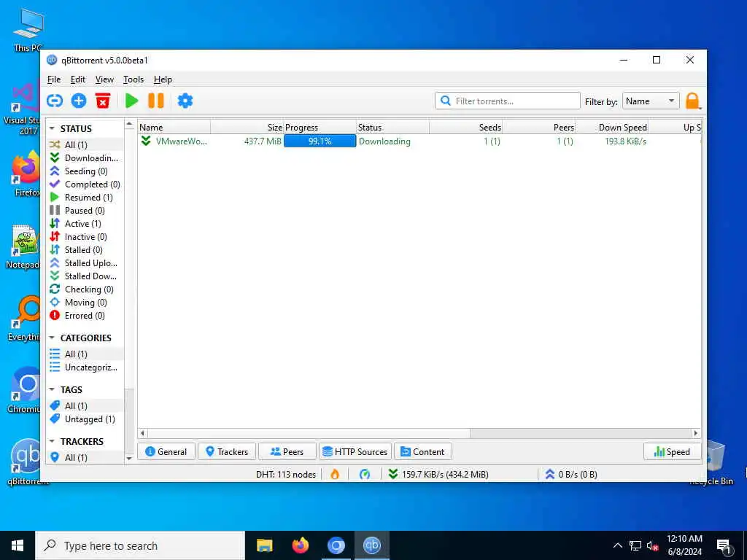Image resolution: width=747 pixels, height=560 pixels.
Task: Select the Seeding (0) status filter
Action: (x=86, y=171)
